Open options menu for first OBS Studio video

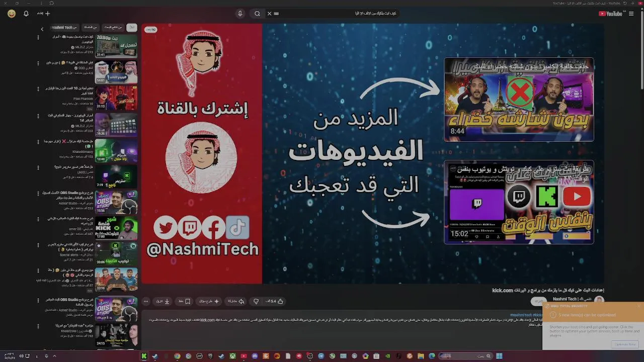click(38, 193)
